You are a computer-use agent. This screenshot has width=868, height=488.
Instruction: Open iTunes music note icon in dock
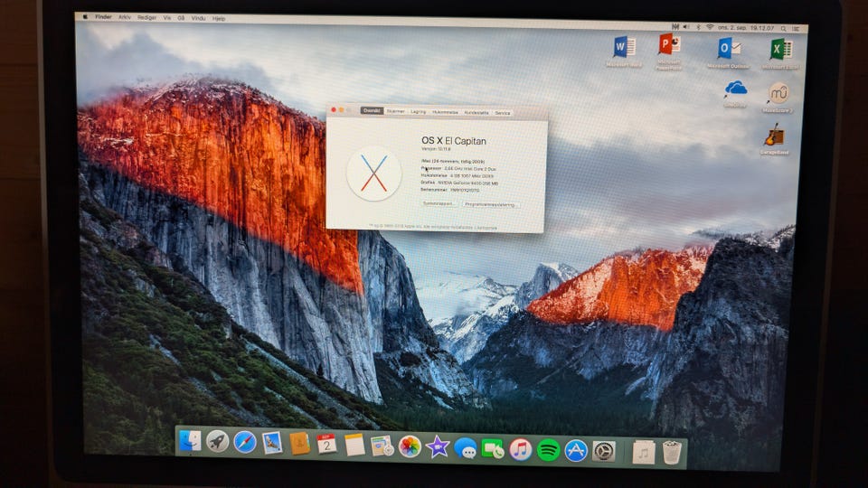point(521,449)
